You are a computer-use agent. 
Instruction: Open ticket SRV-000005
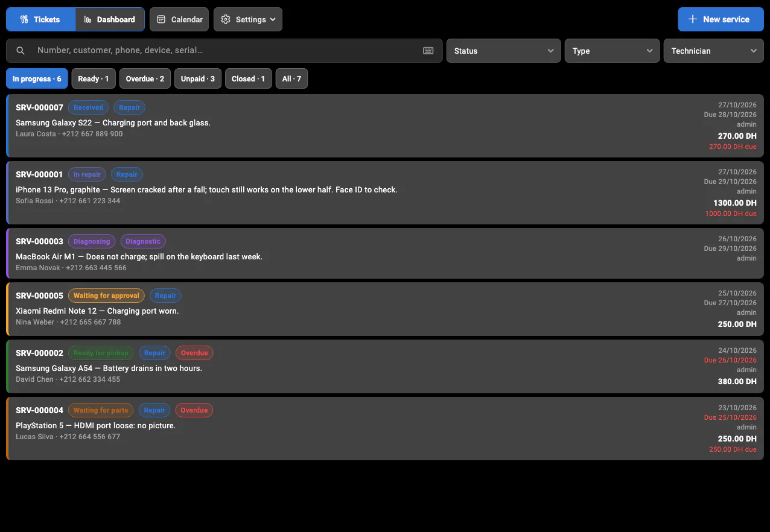385,309
